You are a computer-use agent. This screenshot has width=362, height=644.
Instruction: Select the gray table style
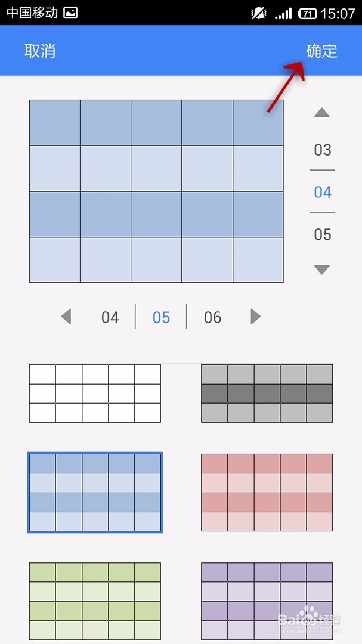pos(267,393)
